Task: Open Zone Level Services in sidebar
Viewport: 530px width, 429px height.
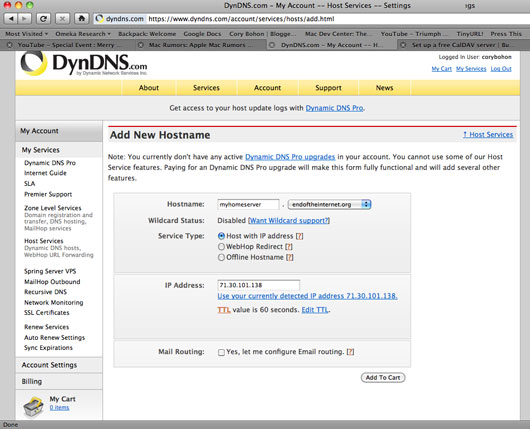Action: [x=53, y=208]
